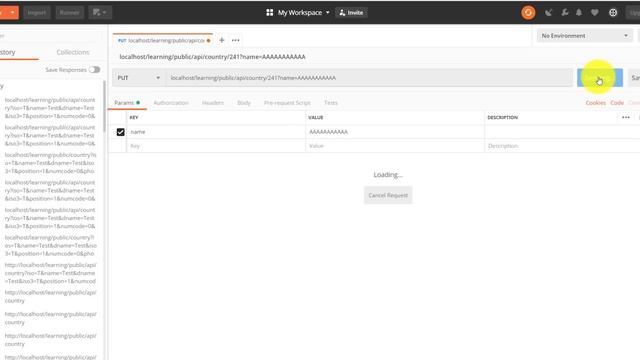
Task: Switch to the Body tab
Action: 244,103
